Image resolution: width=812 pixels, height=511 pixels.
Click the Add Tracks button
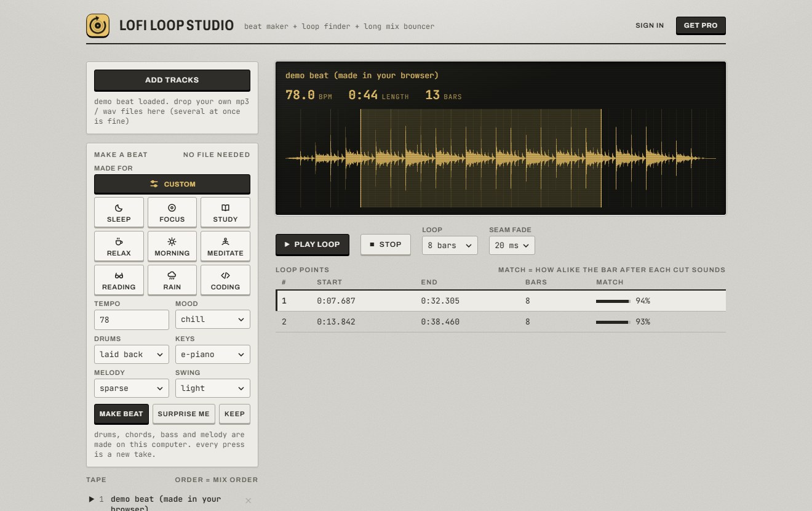(172, 80)
